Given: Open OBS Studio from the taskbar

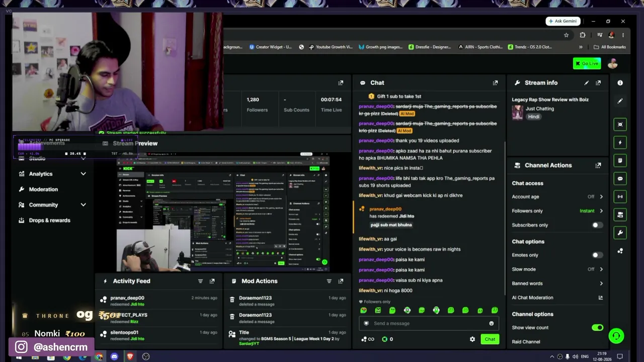Looking at the screenshot, I should (x=146, y=356).
